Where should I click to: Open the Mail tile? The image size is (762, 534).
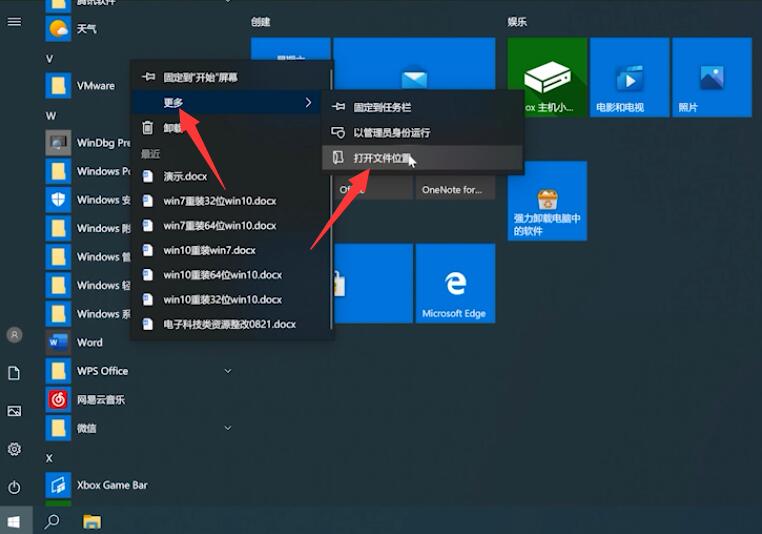[x=414, y=63]
